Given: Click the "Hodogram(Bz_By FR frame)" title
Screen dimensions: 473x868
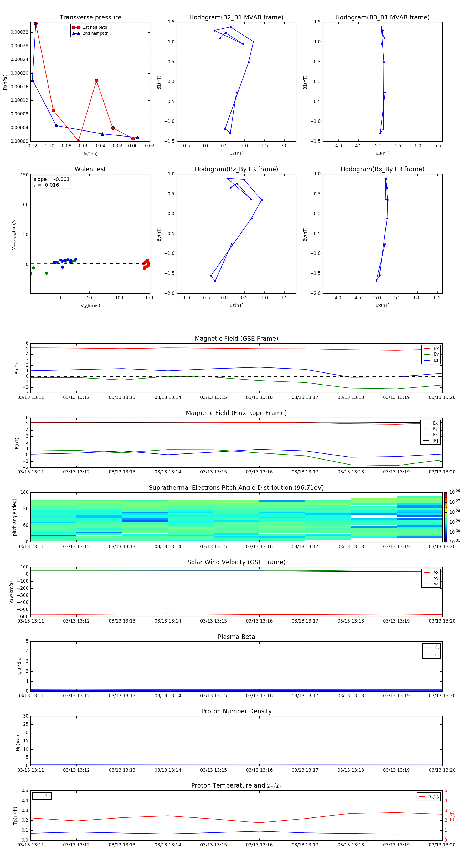Looking at the screenshot, I should [236, 169].
